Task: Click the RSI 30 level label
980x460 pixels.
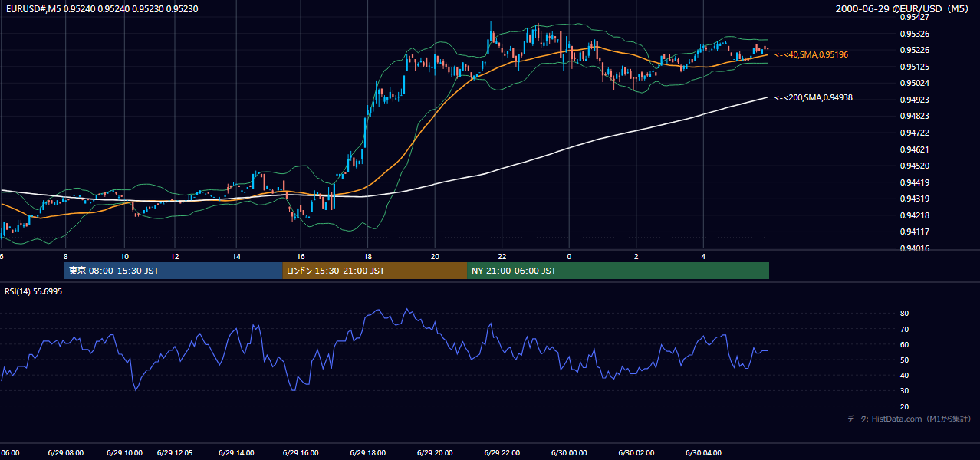Action: tap(905, 391)
